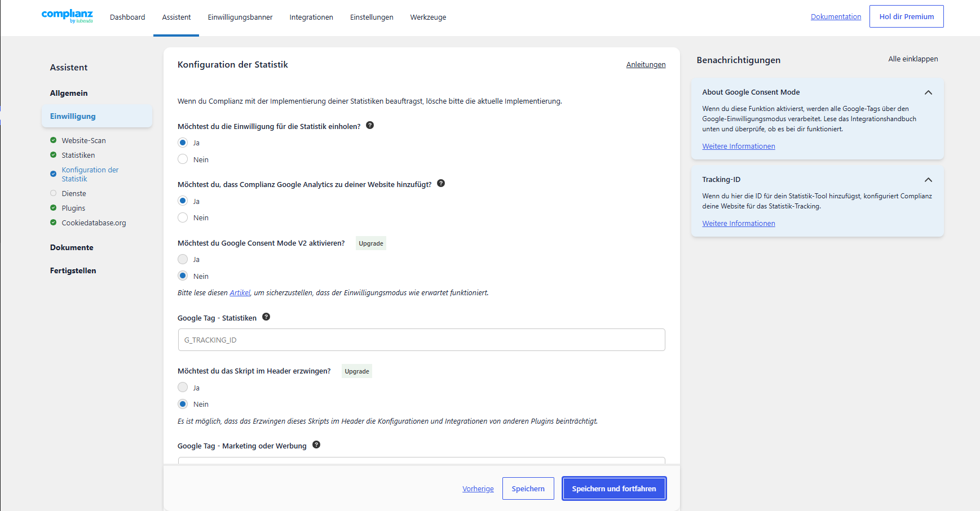Select Ja for statistics consent
980x511 pixels.
(x=183, y=143)
